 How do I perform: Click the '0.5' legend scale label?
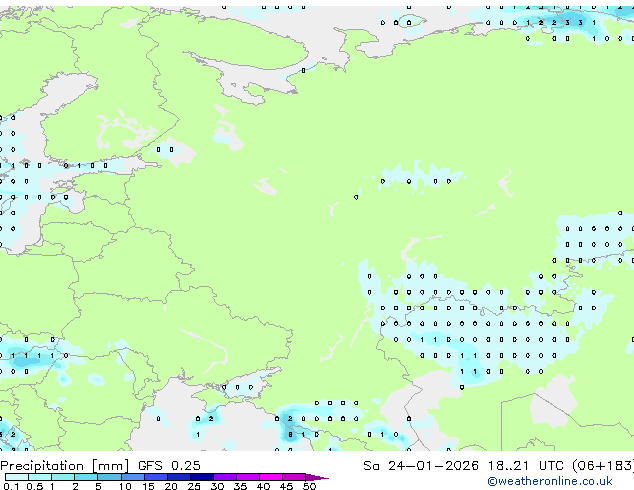[34, 486]
